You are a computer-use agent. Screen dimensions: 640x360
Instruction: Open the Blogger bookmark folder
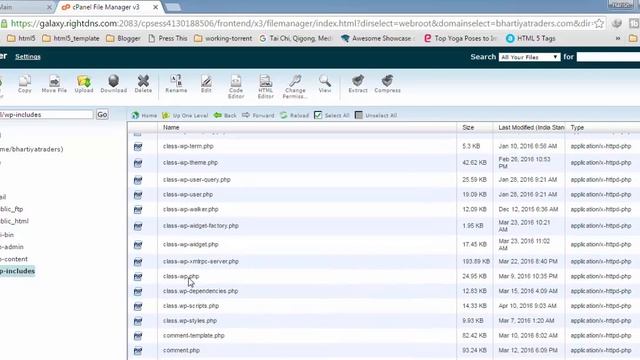coord(123,38)
